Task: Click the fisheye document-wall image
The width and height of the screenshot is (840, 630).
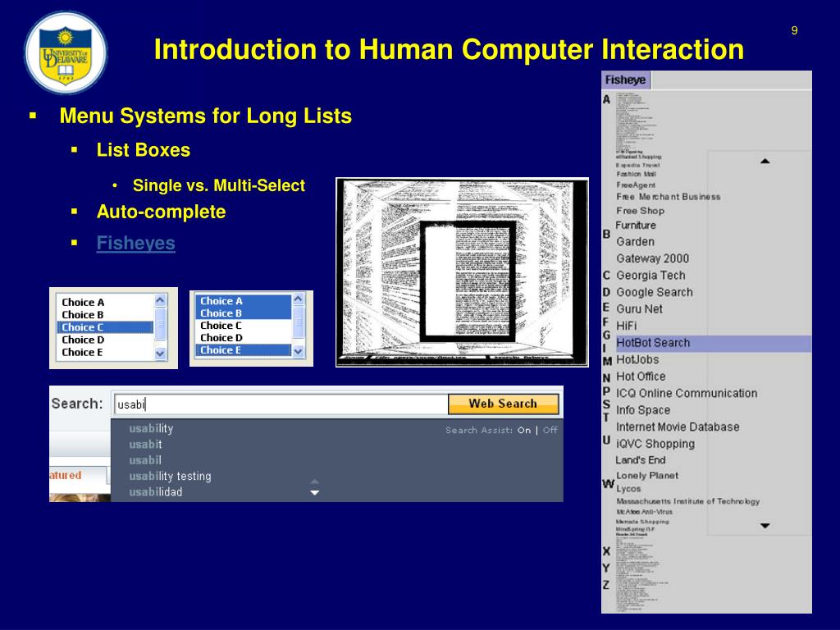Action: [x=463, y=272]
